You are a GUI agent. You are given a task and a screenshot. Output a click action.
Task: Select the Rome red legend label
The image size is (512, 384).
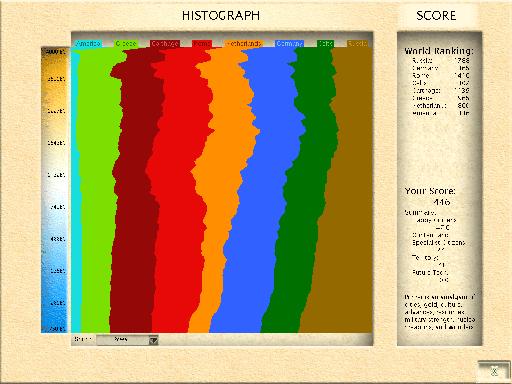(x=202, y=43)
